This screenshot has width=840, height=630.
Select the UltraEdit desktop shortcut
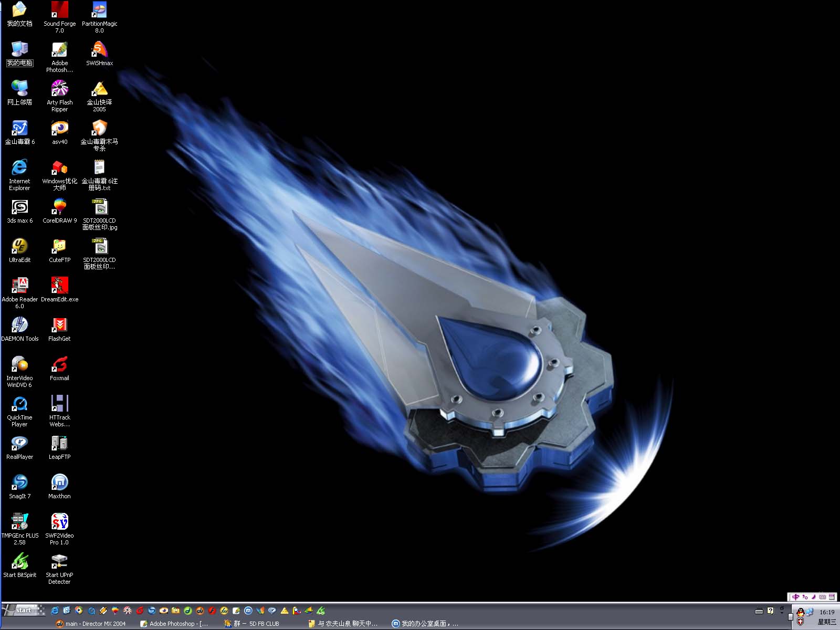(x=19, y=250)
